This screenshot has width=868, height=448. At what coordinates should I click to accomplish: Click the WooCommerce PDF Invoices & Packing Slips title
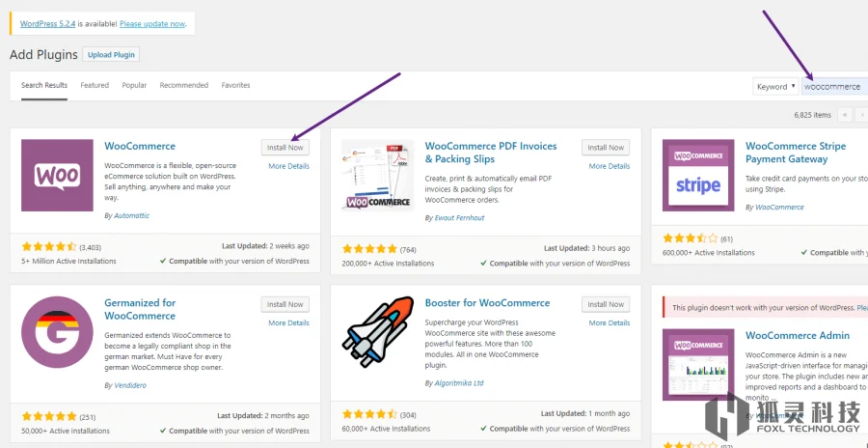(491, 153)
